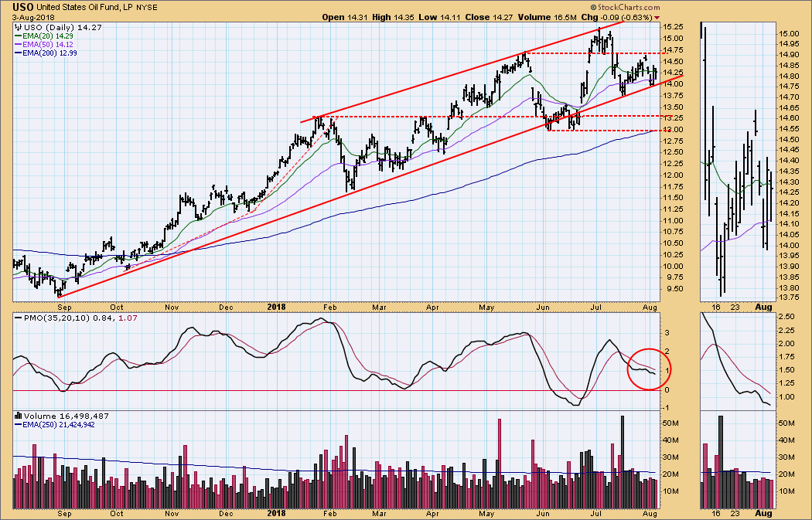Click the Jun label under the volume panel
The height and width of the screenshot is (520, 812).
pos(543,513)
